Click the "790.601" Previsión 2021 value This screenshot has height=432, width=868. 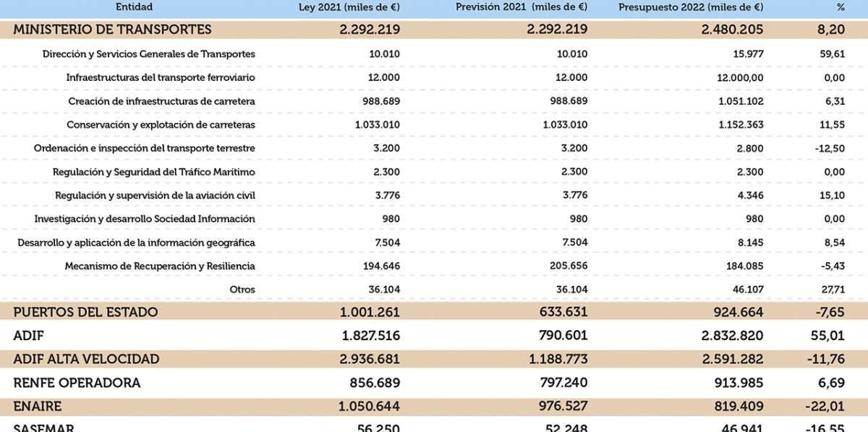coord(563,336)
